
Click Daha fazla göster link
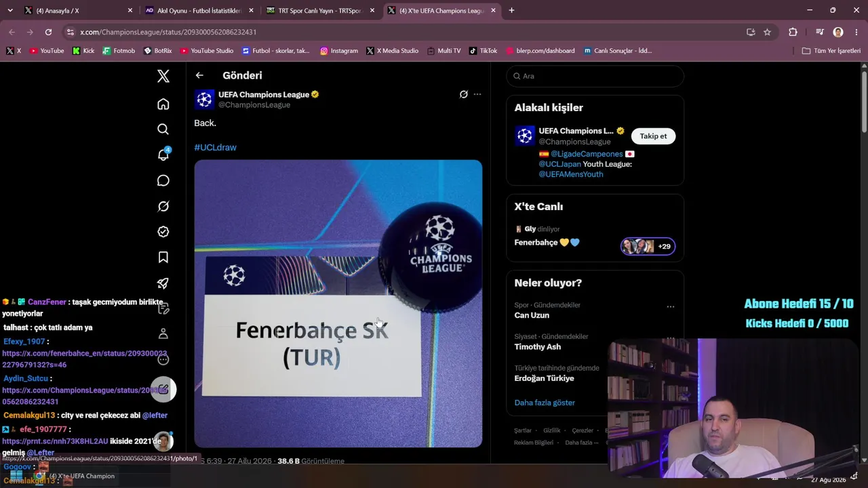pyautogui.click(x=545, y=403)
